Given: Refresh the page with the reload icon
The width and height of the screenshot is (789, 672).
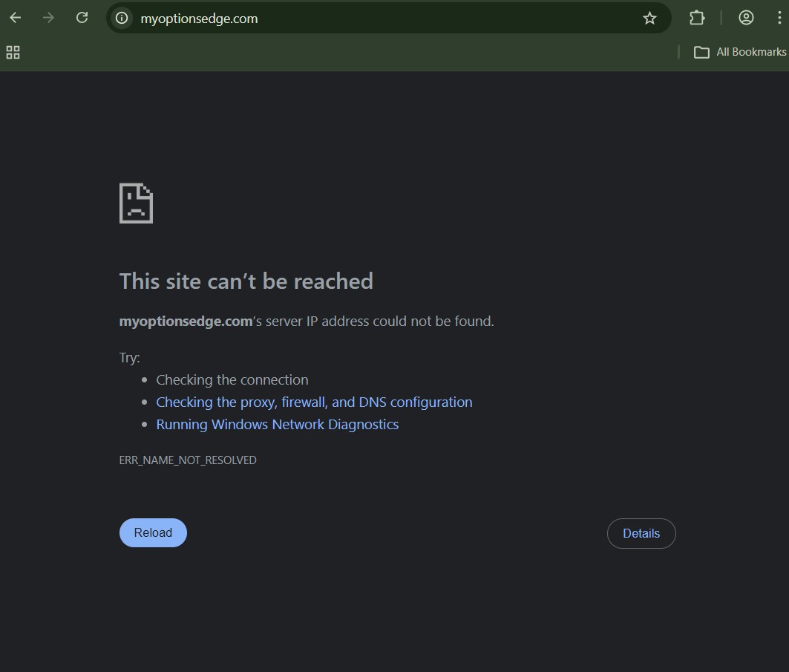Looking at the screenshot, I should (82, 17).
